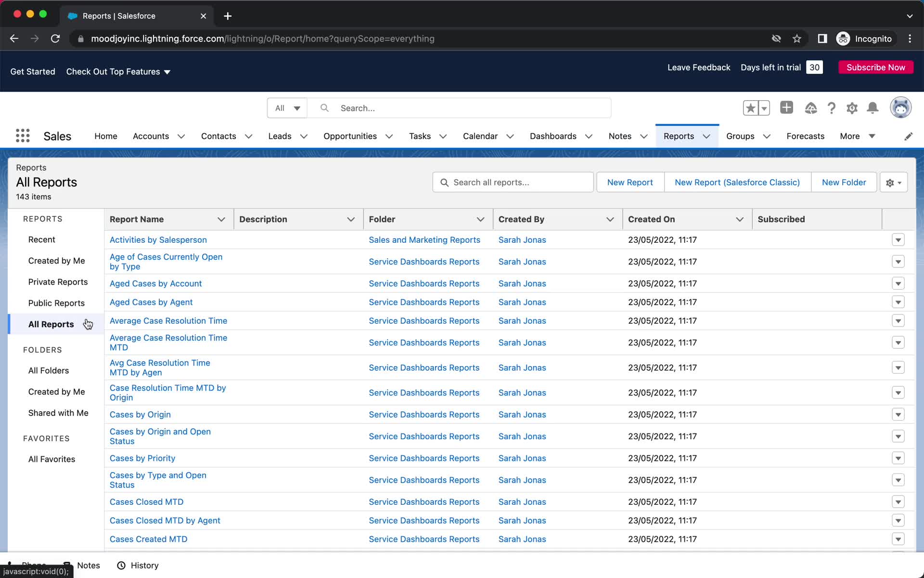
Task: Click the list view settings gear button
Action: [894, 183]
